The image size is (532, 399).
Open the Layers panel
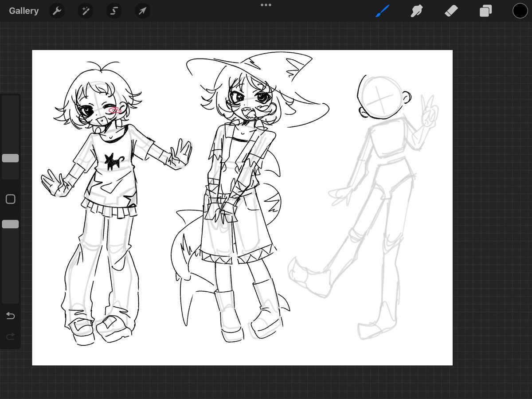point(485,11)
